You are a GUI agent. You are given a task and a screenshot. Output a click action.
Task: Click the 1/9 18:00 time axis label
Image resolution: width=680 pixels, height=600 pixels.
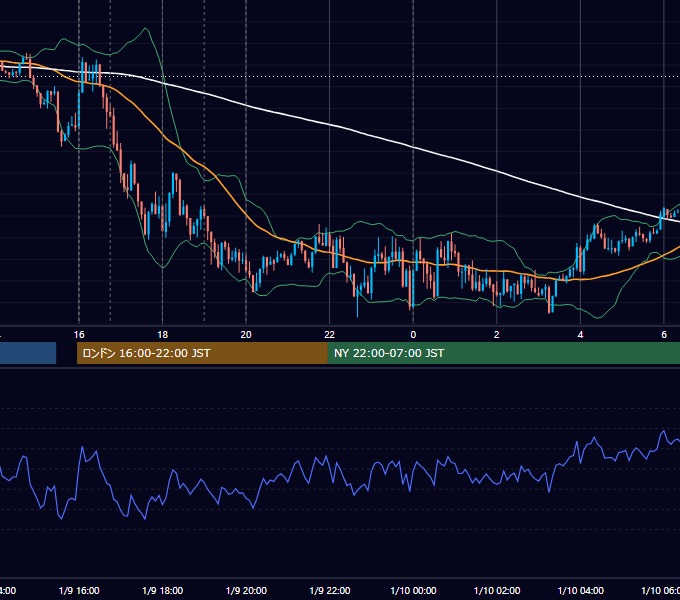pos(163,590)
